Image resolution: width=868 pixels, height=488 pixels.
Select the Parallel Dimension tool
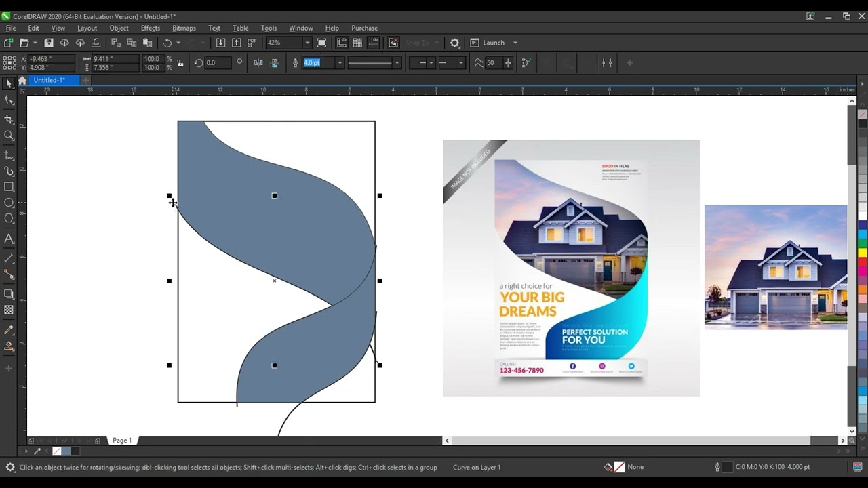point(9,258)
